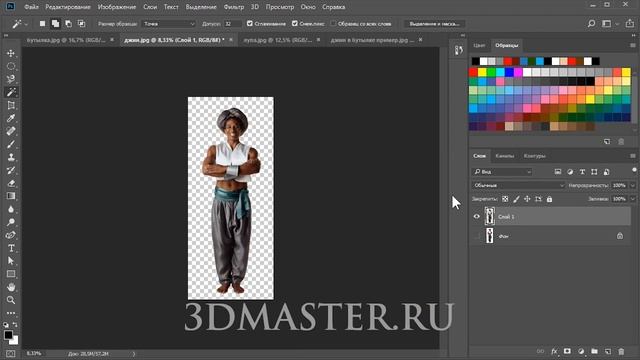Select the Gradient tool
This screenshot has width=640, height=360.
(11, 196)
